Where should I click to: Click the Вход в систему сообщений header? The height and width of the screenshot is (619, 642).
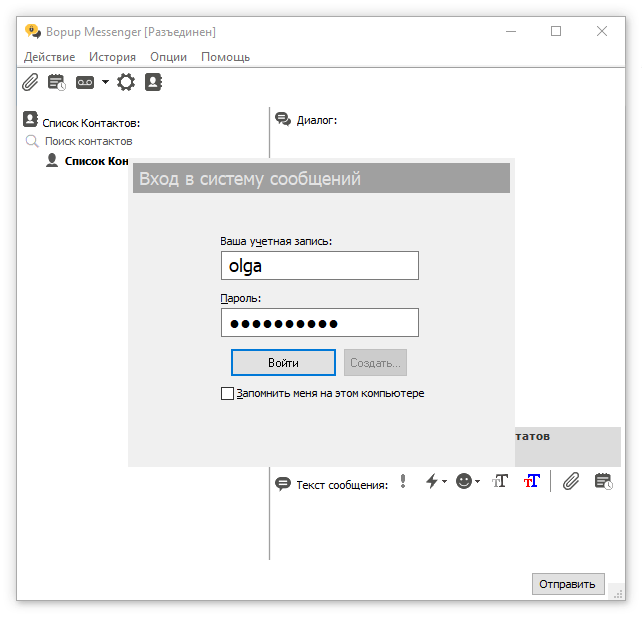[321, 178]
